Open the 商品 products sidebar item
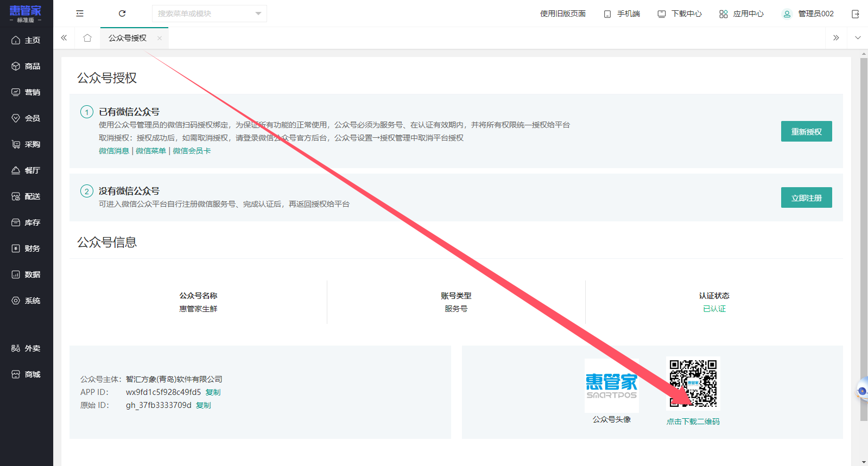The image size is (868, 466). tap(26, 66)
